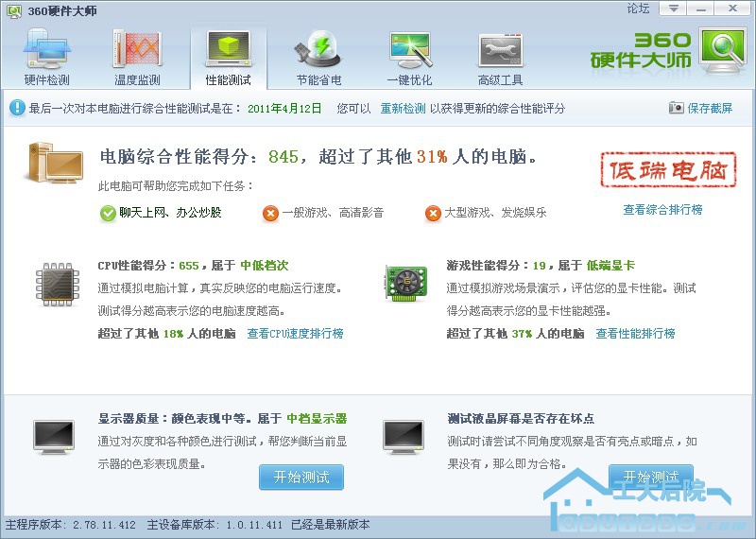Switch to the 节能省电 tab label

pyautogui.click(x=318, y=80)
